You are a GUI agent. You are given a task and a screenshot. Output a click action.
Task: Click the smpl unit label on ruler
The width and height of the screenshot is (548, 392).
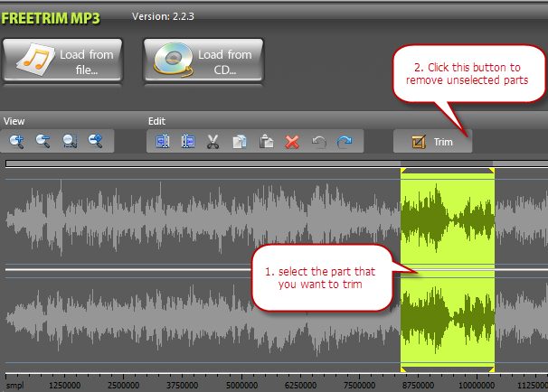(15, 386)
